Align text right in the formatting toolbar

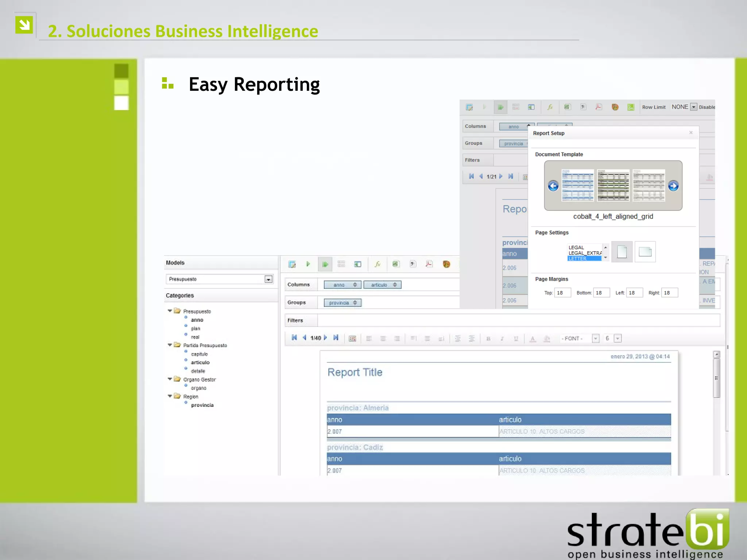[397, 339]
